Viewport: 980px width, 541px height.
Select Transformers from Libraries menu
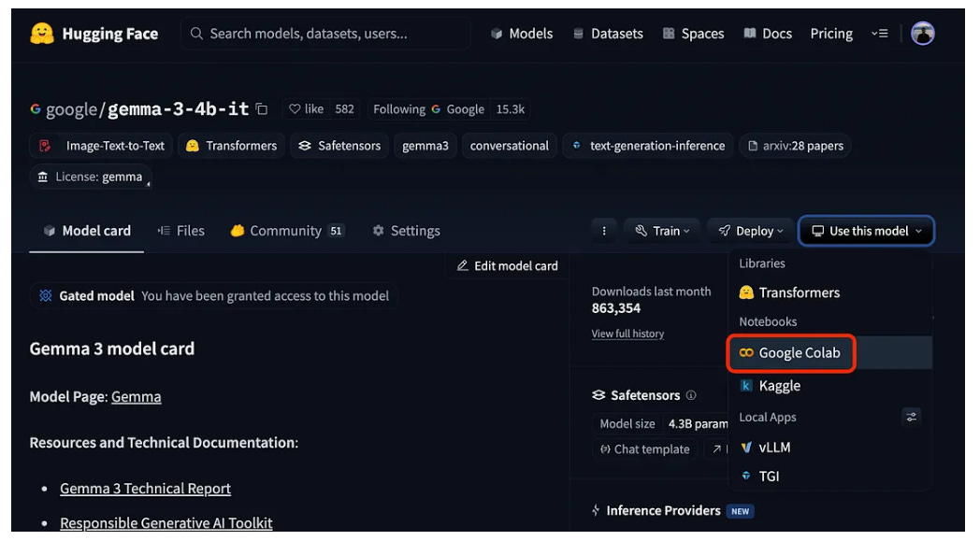point(830,292)
